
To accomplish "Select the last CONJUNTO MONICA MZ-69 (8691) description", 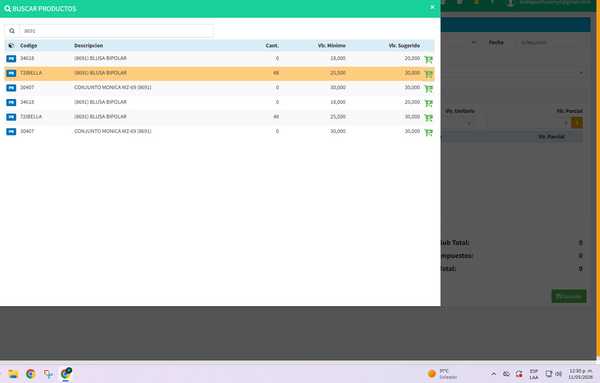I will (x=113, y=131).
